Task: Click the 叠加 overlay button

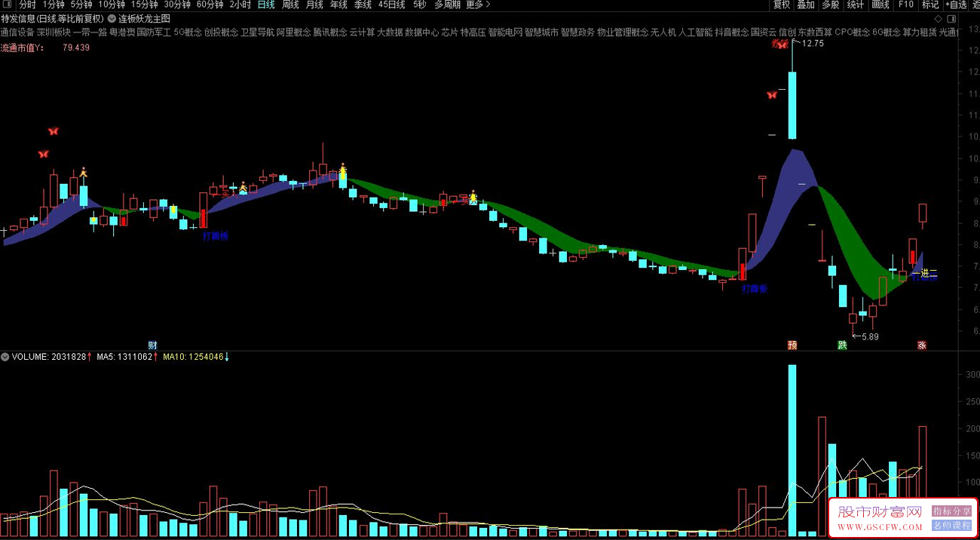Action: pos(806,5)
